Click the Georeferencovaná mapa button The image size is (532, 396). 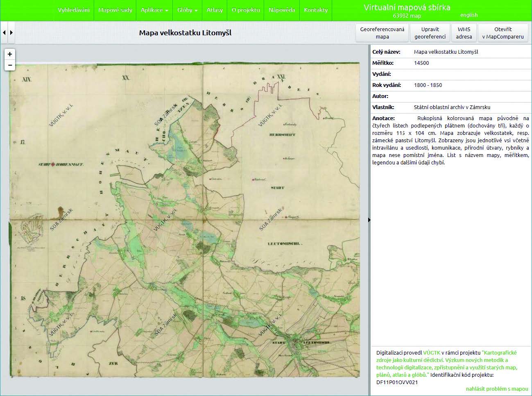[382, 33]
